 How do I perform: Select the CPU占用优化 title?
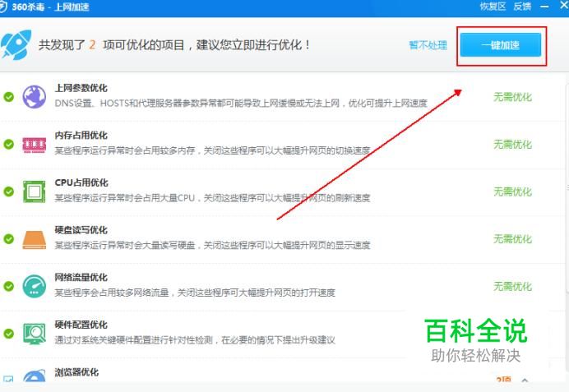pyautogui.click(x=81, y=182)
